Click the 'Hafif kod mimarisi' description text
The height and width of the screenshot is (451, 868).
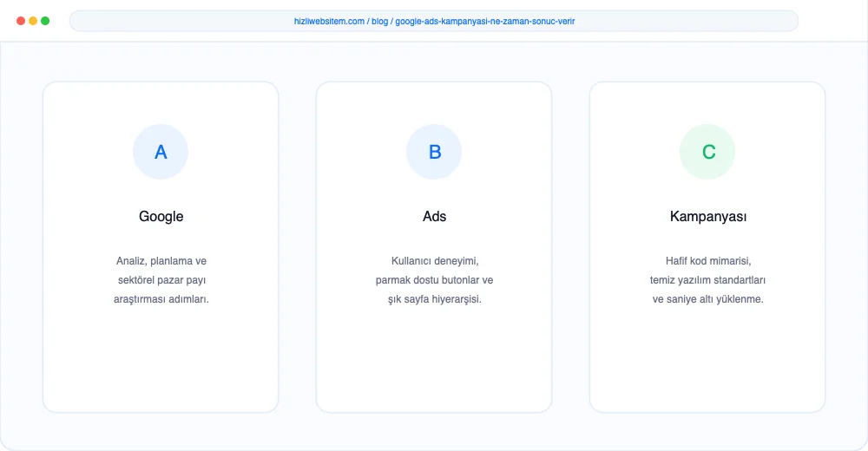tap(708, 261)
